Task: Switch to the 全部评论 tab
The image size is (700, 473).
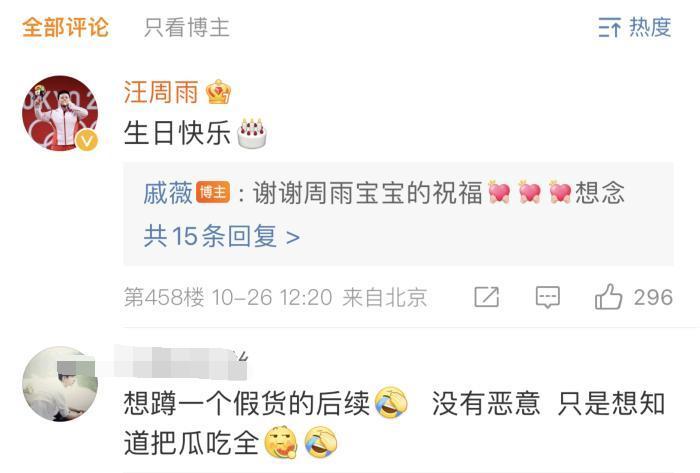Action: (66, 27)
